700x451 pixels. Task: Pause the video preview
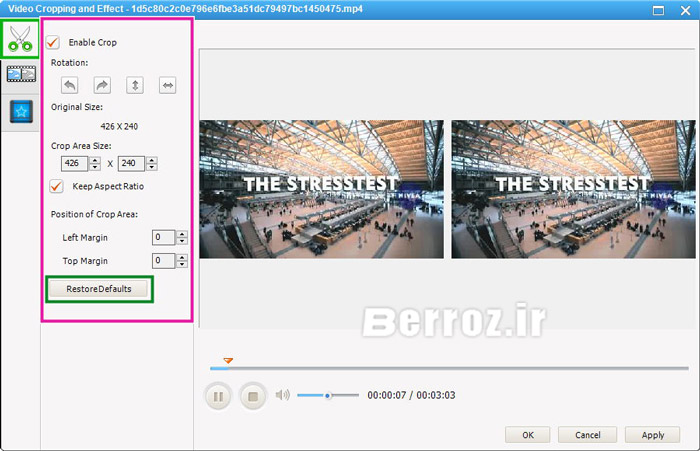coord(217,396)
